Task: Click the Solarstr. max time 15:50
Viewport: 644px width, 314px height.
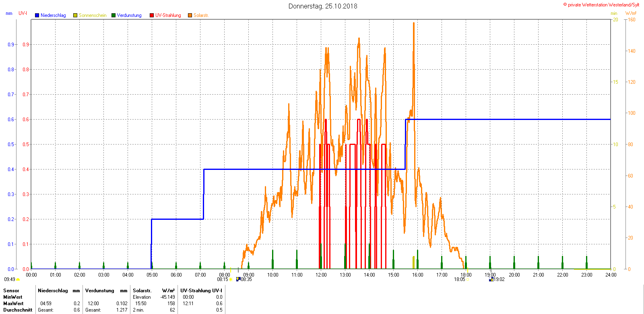Action: coord(141,304)
